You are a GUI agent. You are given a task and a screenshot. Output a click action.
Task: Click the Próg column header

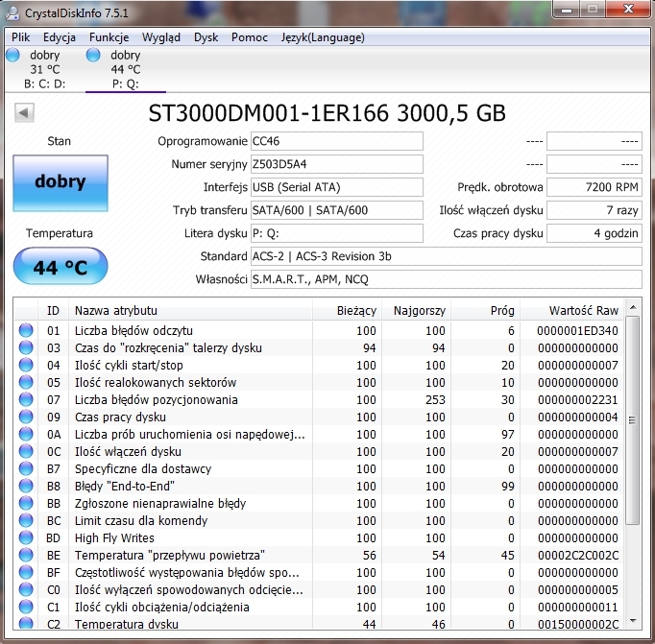pos(485,311)
